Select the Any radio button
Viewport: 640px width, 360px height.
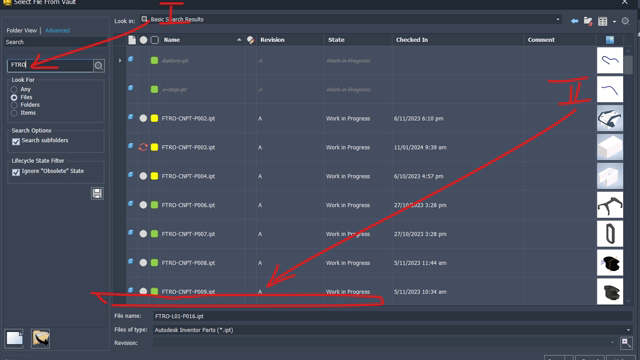[x=14, y=89]
